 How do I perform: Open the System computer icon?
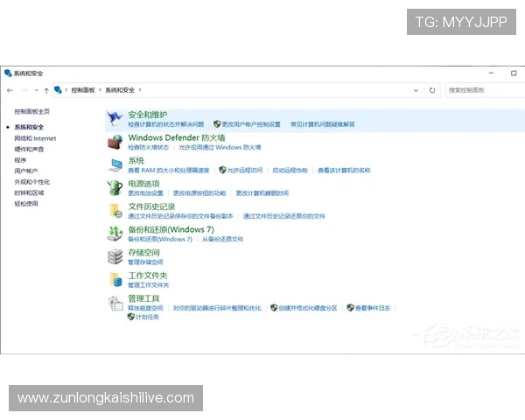point(115,164)
